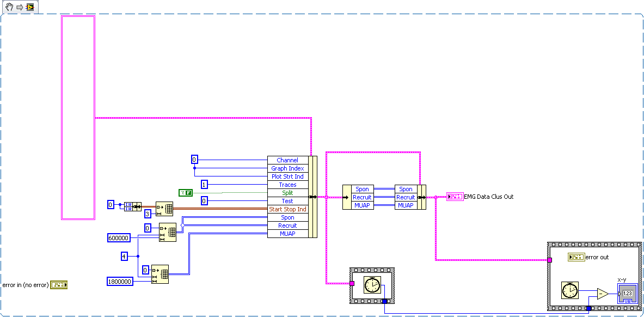The height and width of the screenshot is (317, 644).
Task: Click the Tick Count clock beside Subtract node
Action: 570,290
